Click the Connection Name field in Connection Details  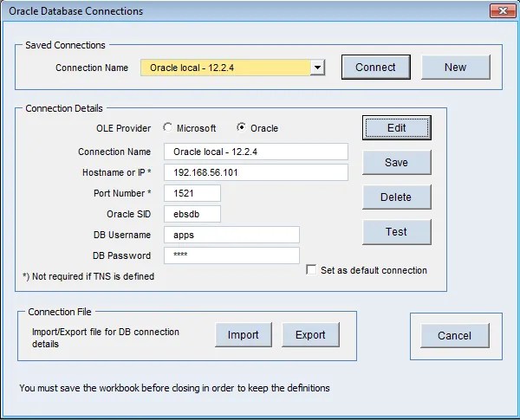(x=256, y=152)
